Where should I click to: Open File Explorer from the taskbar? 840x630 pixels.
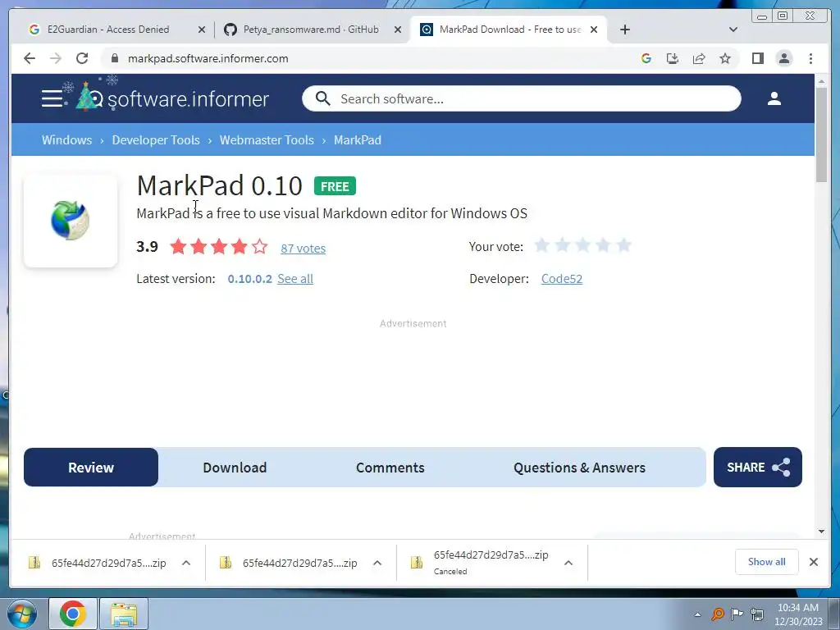[x=124, y=614]
